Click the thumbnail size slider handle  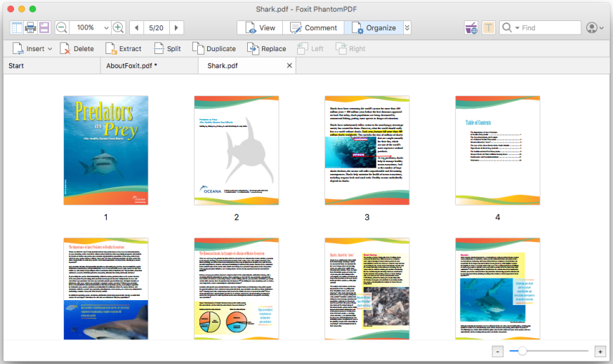(x=522, y=351)
